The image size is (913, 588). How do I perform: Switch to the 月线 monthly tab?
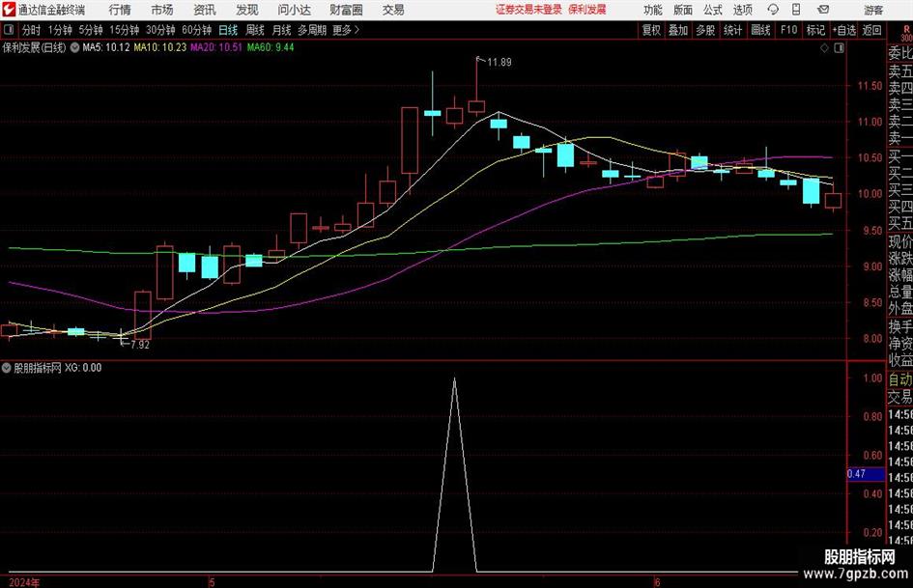coord(281,30)
